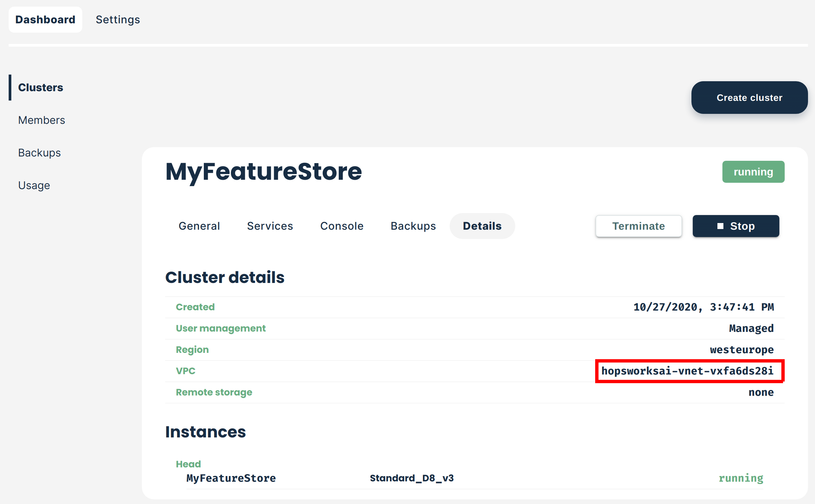The width and height of the screenshot is (815, 504).
Task: Open the Dashboard tab
Action: [45, 20]
